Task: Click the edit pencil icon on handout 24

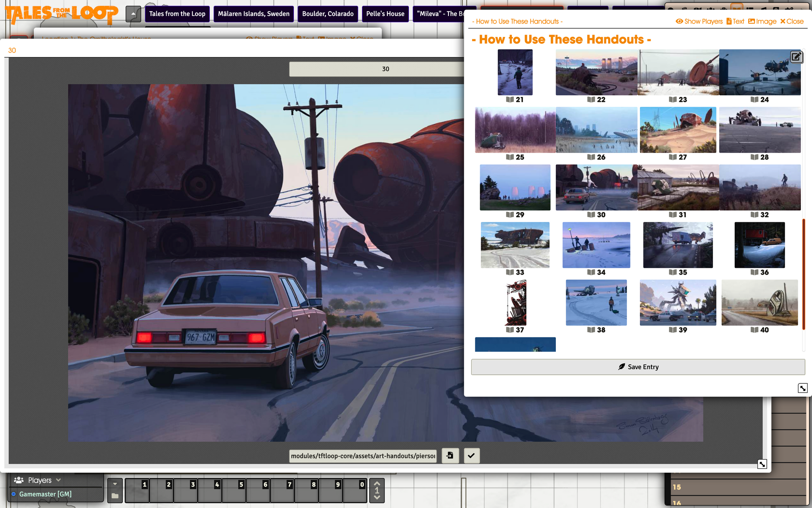Action: 796,57
